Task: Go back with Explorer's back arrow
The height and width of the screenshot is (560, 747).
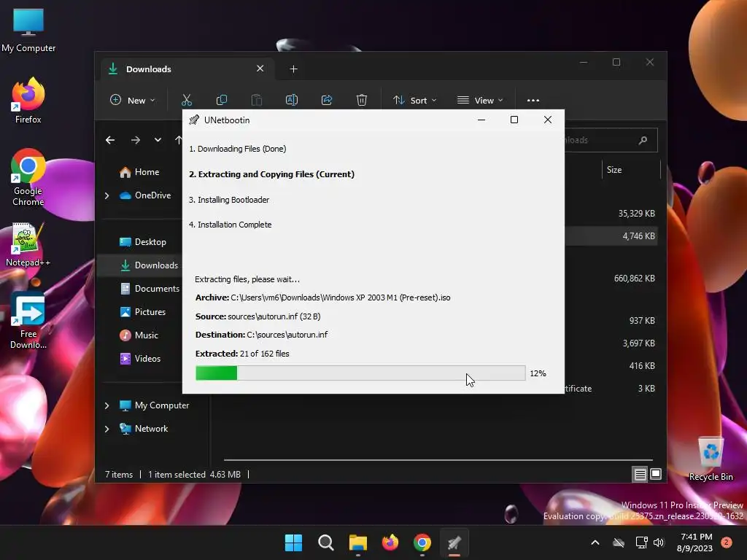Action: [110, 140]
